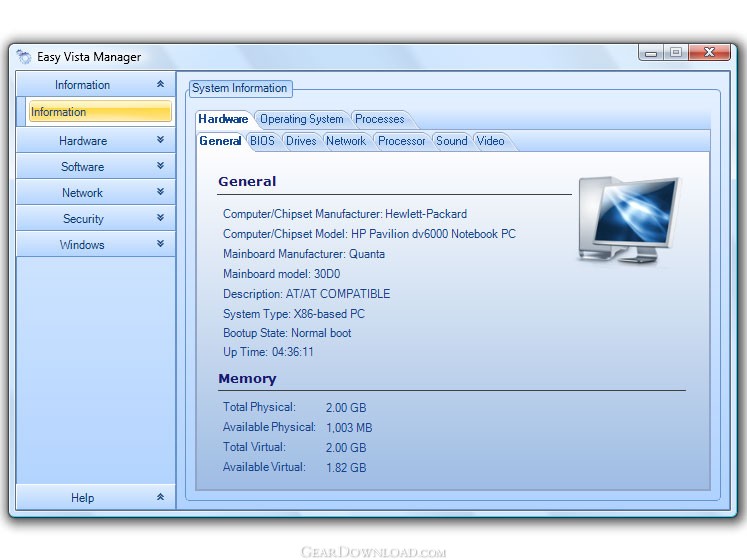Minimize the Easy Vista Manager window

point(651,53)
